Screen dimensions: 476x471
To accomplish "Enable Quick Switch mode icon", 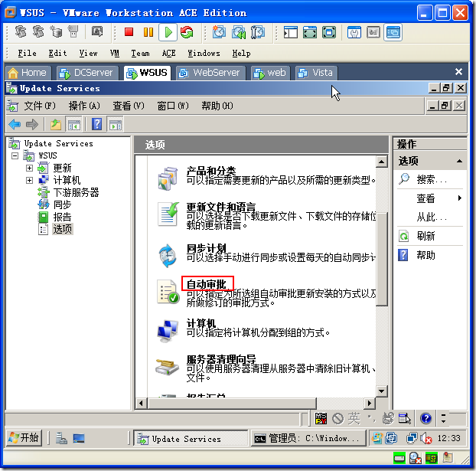I will [329, 32].
